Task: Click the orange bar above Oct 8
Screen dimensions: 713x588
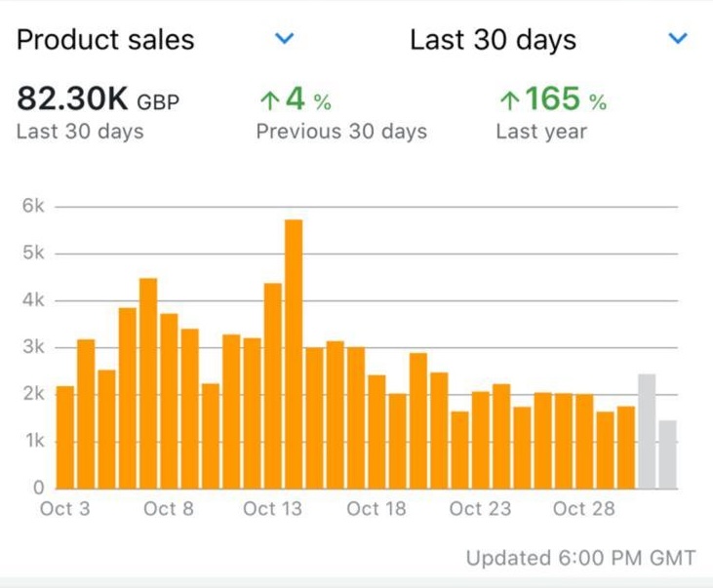Action: click(169, 400)
